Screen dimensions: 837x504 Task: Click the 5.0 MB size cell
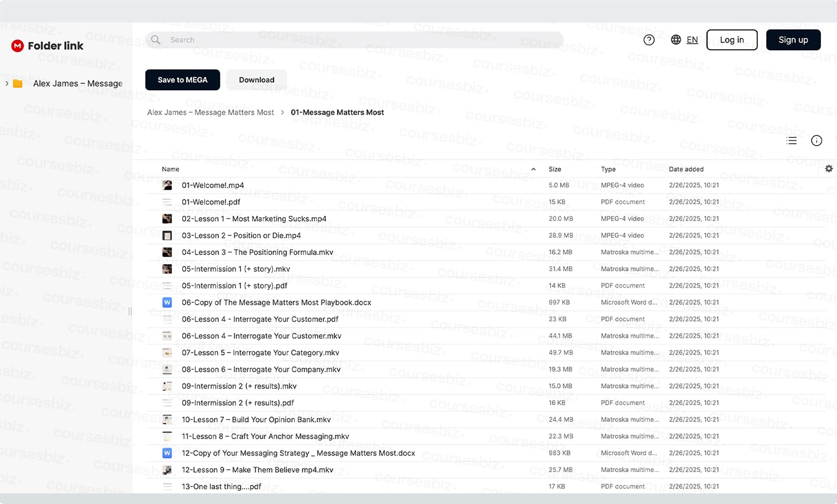pos(559,185)
